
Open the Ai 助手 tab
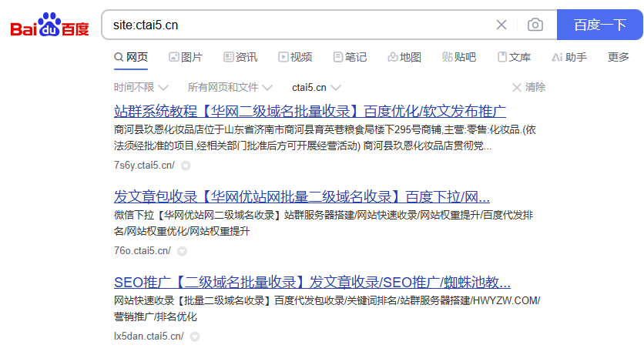pos(569,57)
